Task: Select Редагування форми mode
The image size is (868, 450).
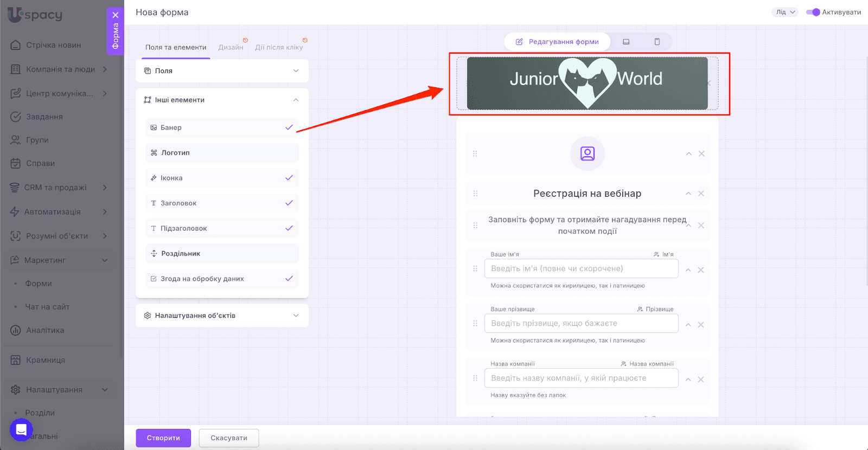Action: point(557,42)
